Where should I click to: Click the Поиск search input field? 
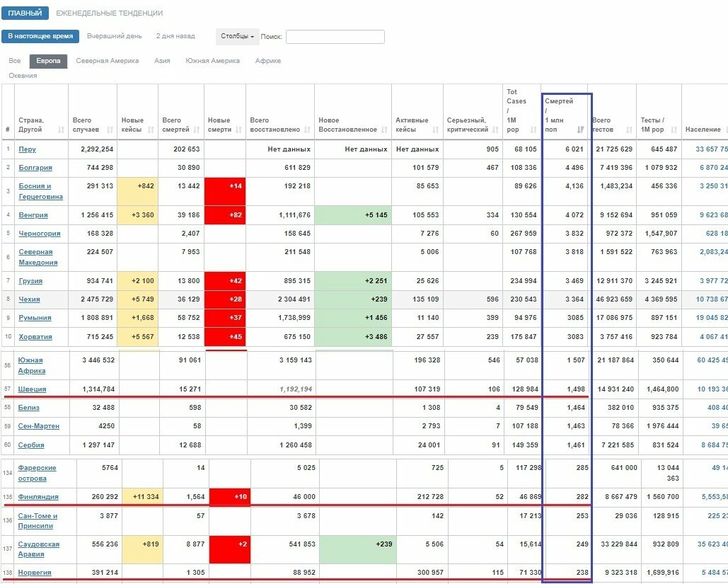pos(335,37)
